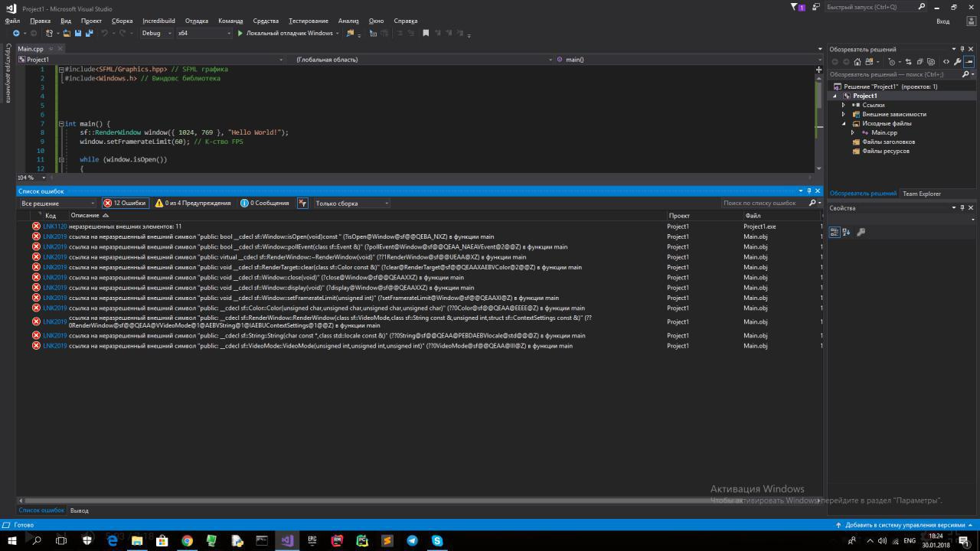This screenshot has width=980, height=551.
Task: Click the build IntelliSense filter icon in Error List
Action: coord(302,204)
